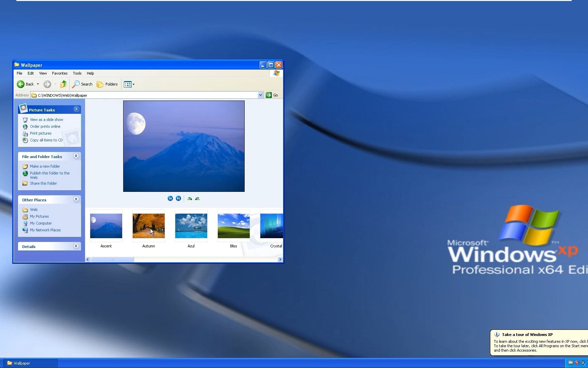This screenshot has width=588, height=368.
Task: Click Copy all items to CD
Action: tap(46, 140)
